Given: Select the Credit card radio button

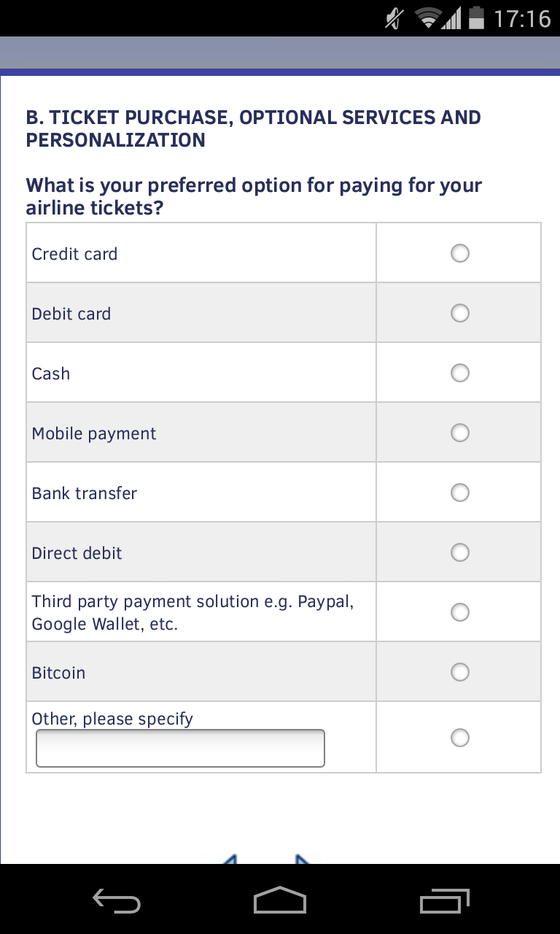Looking at the screenshot, I should [460, 253].
